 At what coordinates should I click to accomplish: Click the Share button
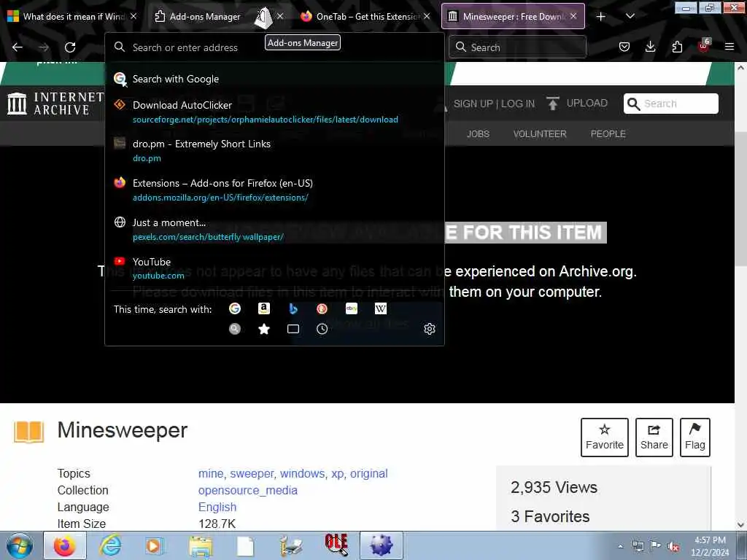click(654, 437)
